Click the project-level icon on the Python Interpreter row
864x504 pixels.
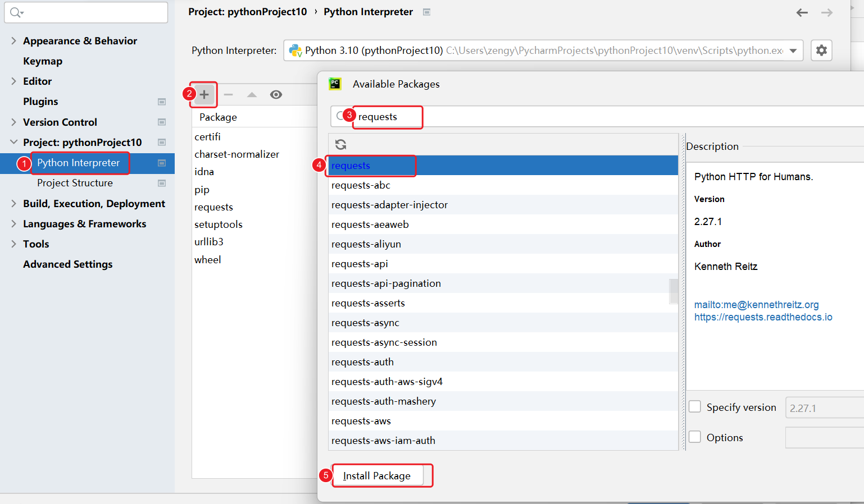click(x=162, y=163)
